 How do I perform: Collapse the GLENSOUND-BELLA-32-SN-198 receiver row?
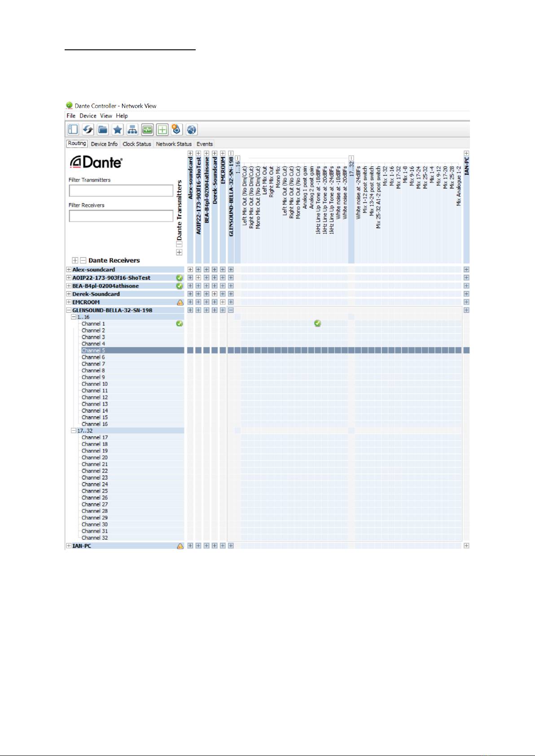coord(69,310)
